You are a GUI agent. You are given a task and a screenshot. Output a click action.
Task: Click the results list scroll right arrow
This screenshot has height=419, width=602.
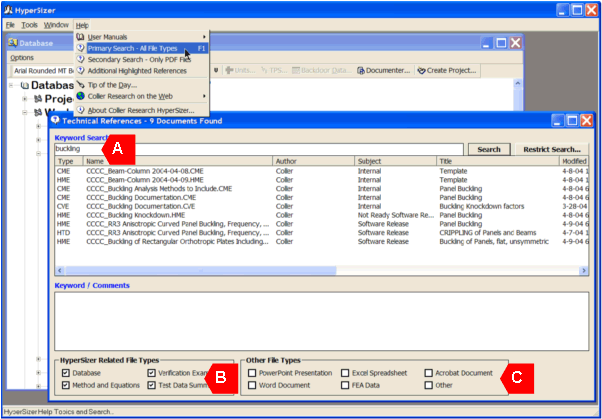pos(584,271)
